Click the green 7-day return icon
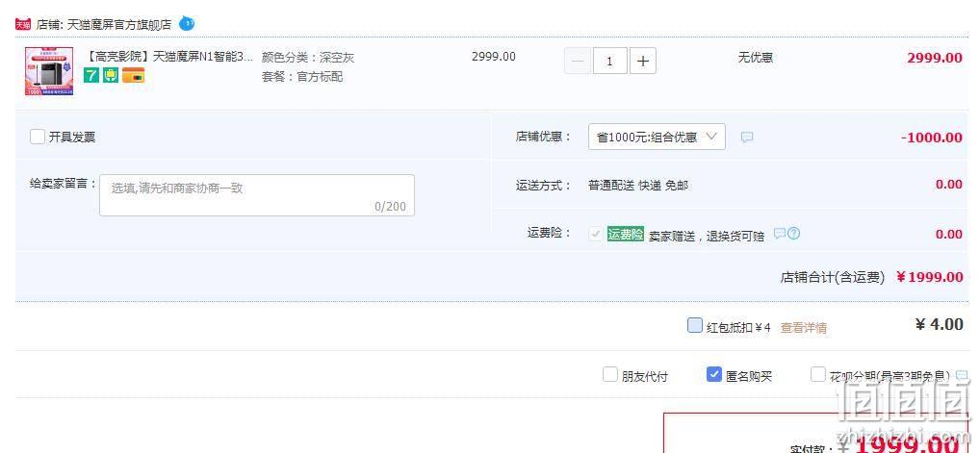The image size is (980, 453). 91,76
